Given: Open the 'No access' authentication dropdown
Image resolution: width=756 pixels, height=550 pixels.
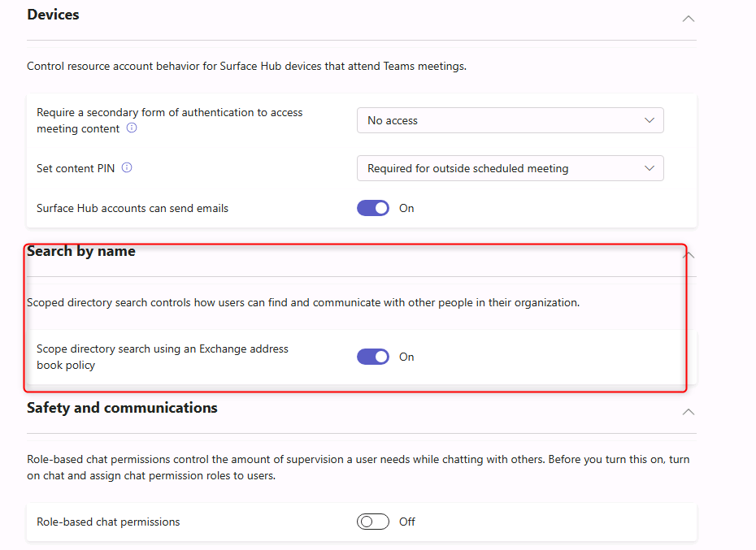Looking at the screenshot, I should (510, 120).
